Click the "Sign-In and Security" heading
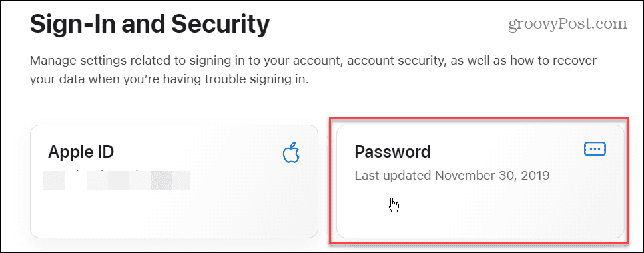Screen dimensions: 644x253 (x=150, y=25)
